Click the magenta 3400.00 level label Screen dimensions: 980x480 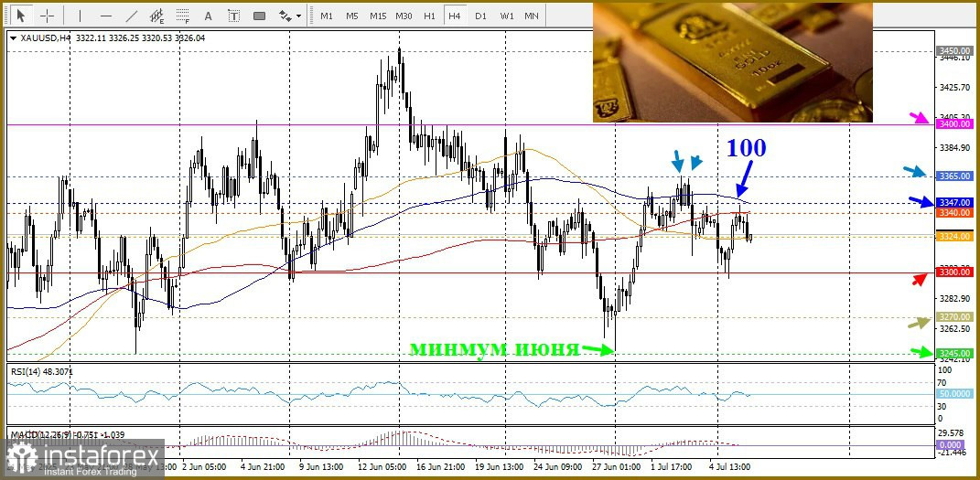953,124
